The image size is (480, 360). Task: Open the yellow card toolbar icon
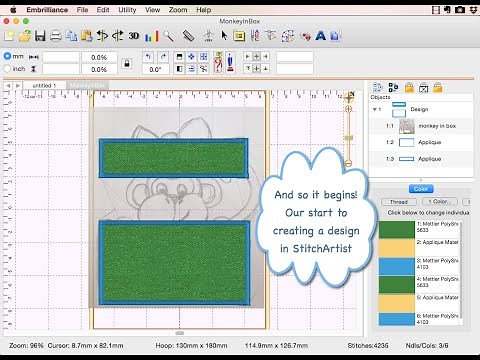239,36
